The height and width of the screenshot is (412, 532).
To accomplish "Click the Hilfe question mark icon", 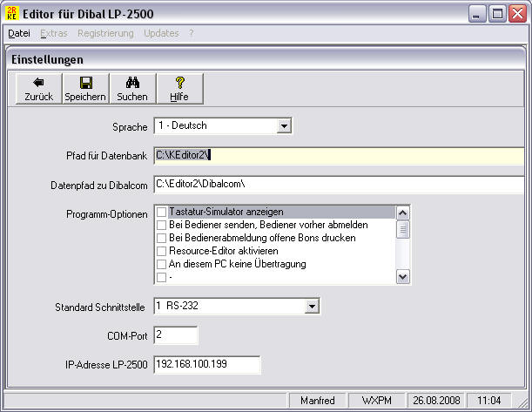I will tap(179, 83).
